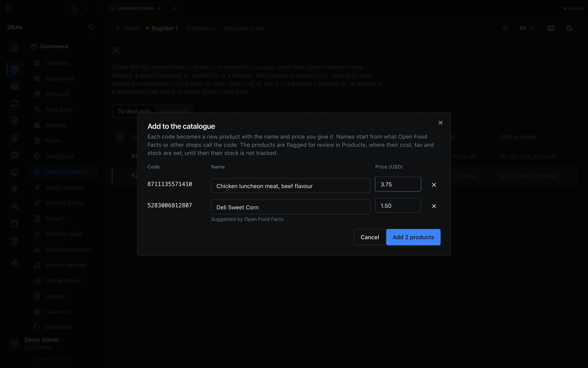Image resolution: width=588 pixels, height=368 pixels.
Task: Go back with the left arrow
Action: (87, 8)
